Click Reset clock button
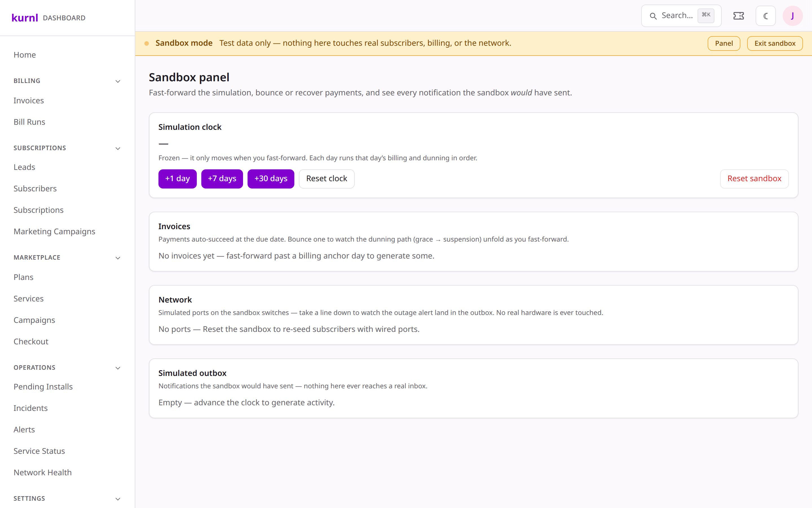 (326, 179)
